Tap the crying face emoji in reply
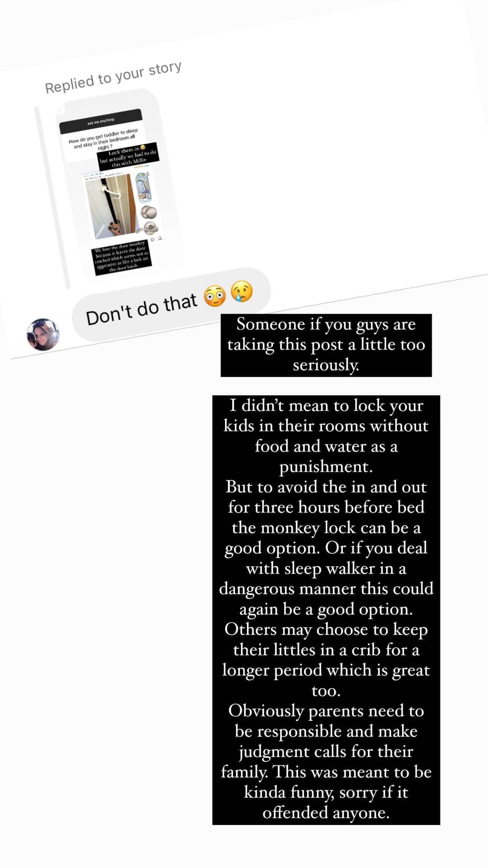The height and width of the screenshot is (868, 488). click(x=242, y=291)
